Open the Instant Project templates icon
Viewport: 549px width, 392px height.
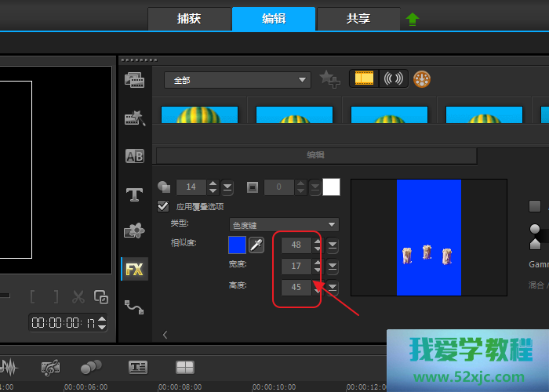pos(134,118)
